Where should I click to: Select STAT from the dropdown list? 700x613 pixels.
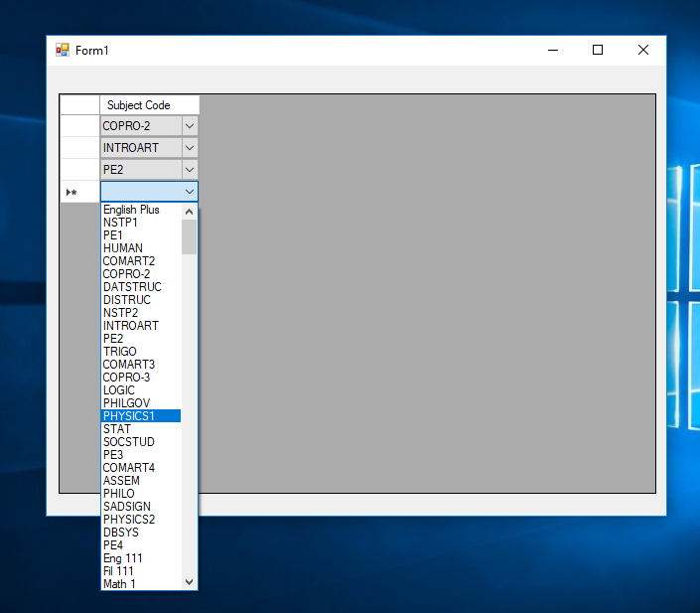coord(141,429)
